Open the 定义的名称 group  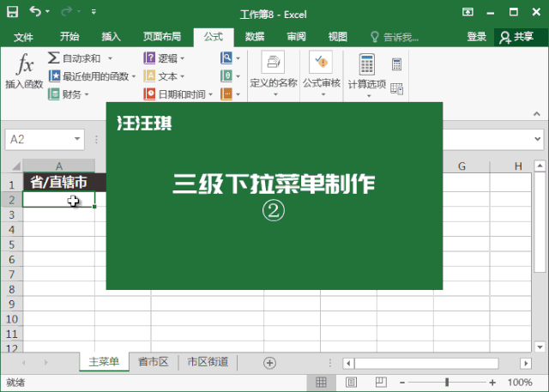tap(274, 75)
